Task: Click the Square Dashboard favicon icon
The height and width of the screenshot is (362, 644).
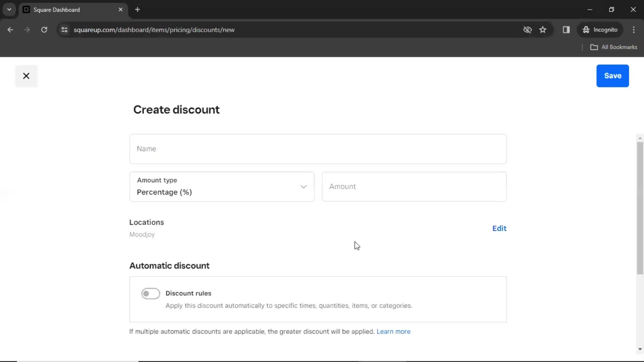Action: (x=26, y=10)
